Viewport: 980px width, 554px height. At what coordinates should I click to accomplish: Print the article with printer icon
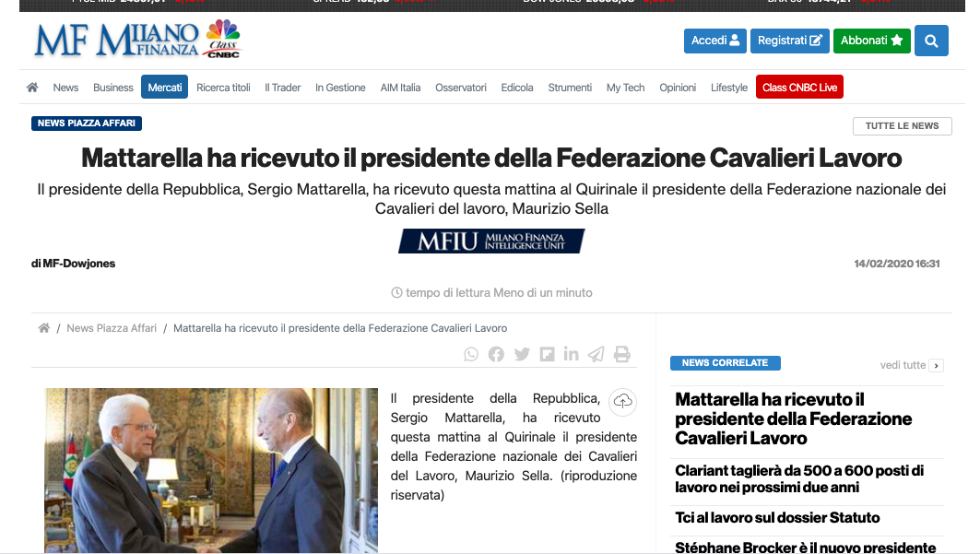(622, 354)
